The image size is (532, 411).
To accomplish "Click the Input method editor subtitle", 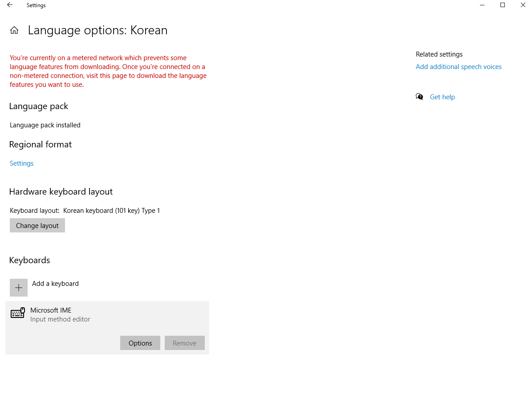I will [x=60, y=319].
